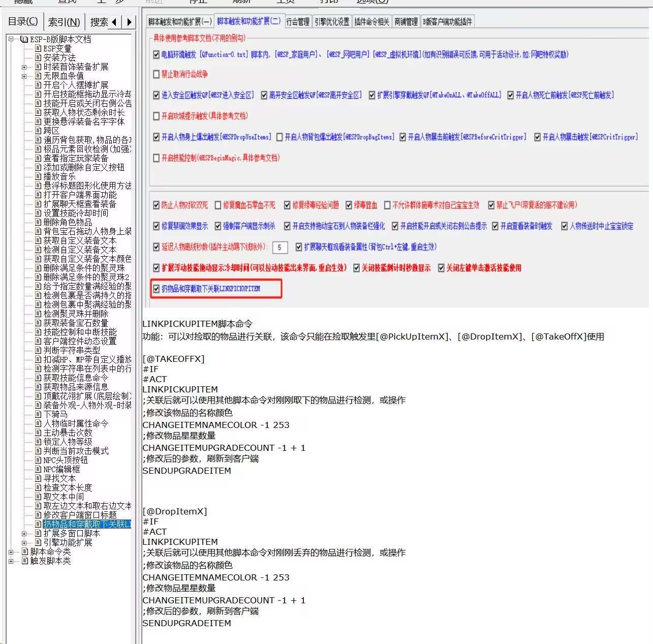653x644 pixels.
Task: Click the page icon beside 判断字符串类型
Action: point(38,350)
